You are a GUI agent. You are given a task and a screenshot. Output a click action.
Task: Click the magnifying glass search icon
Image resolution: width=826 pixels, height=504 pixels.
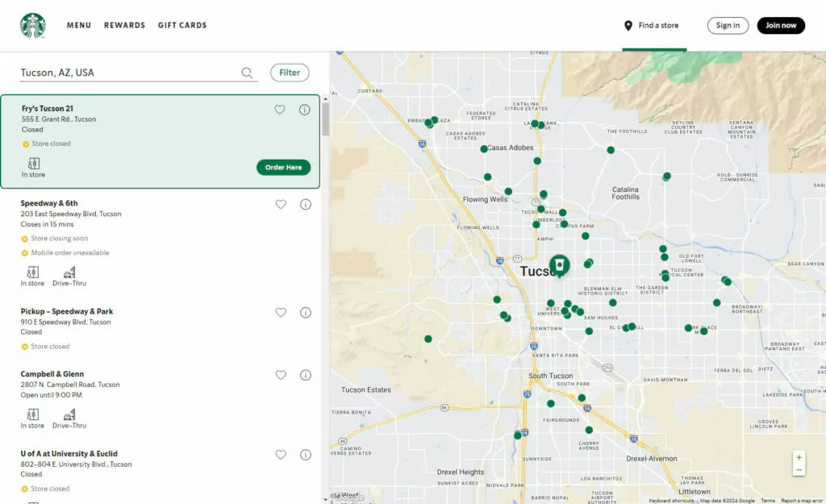pyautogui.click(x=247, y=73)
